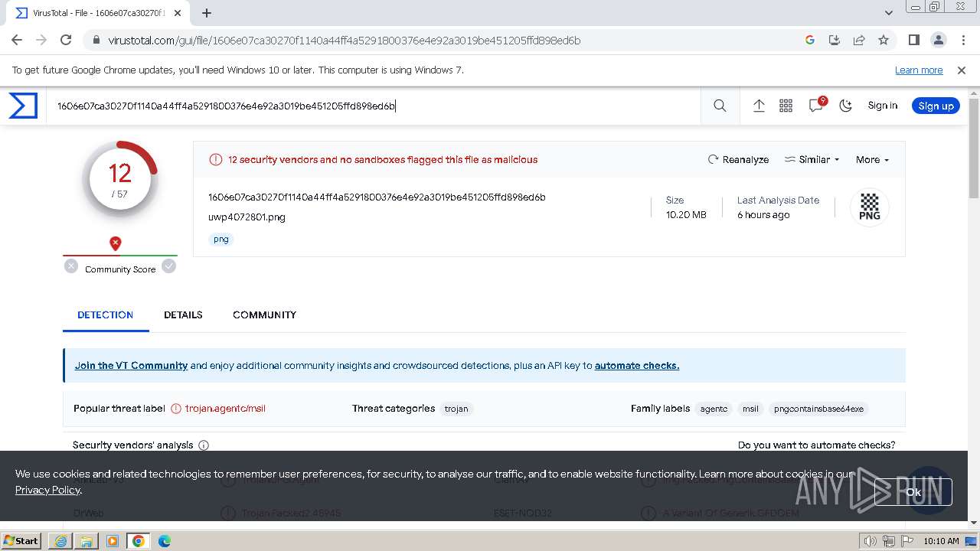Viewport: 980px width, 551px height.
Task: Click the trojan.agentc/msil threat label
Action: (x=225, y=409)
